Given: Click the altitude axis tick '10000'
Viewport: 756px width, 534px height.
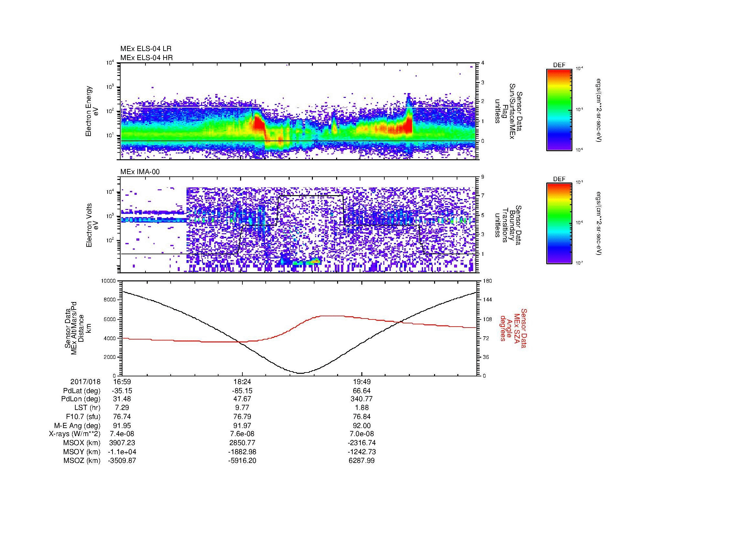Looking at the screenshot, I should pyautogui.click(x=109, y=281).
